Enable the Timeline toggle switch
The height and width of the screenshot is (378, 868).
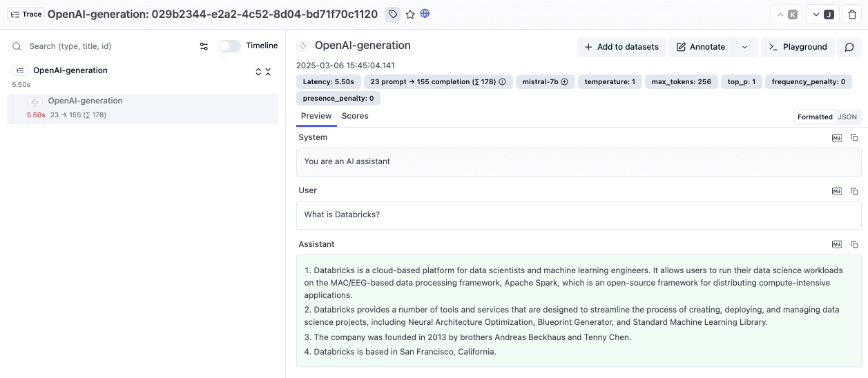tap(229, 46)
